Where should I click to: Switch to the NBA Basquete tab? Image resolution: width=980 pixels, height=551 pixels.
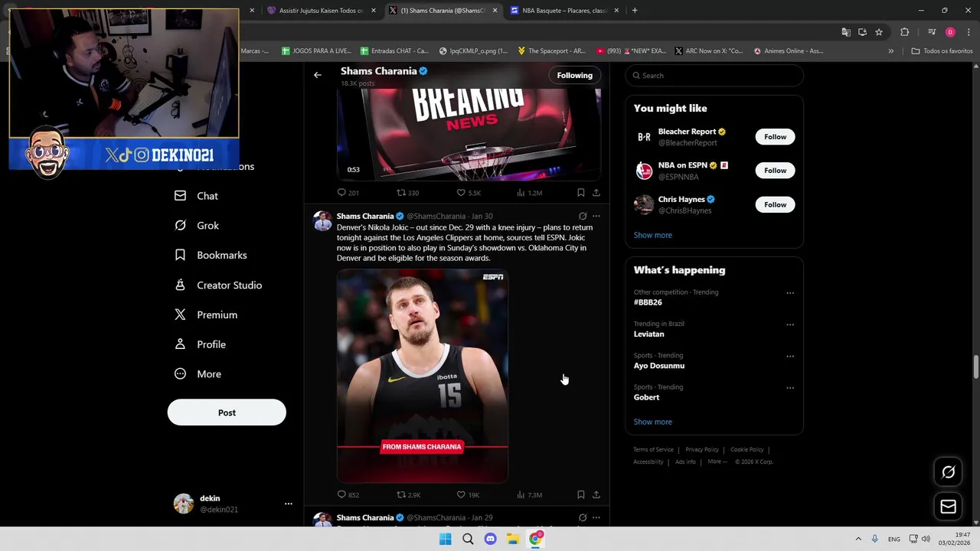[x=565, y=11]
